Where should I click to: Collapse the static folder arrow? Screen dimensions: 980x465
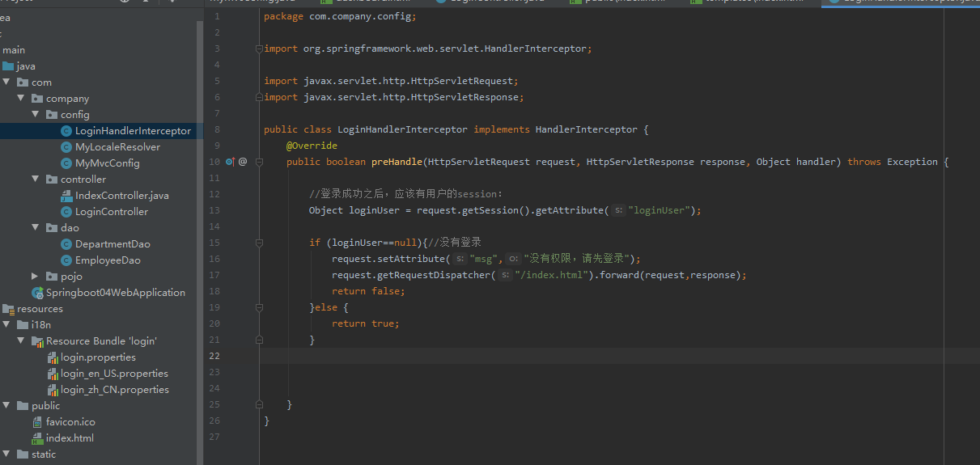click(6, 454)
